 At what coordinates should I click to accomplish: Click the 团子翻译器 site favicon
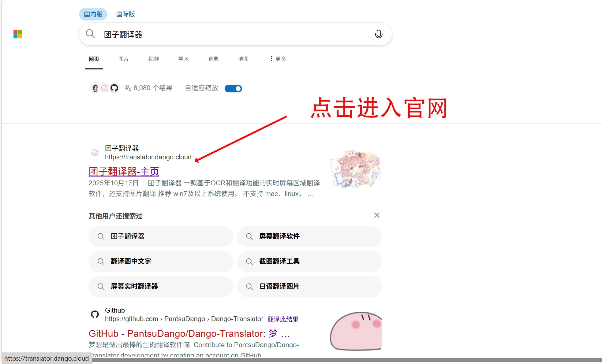click(95, 152)
